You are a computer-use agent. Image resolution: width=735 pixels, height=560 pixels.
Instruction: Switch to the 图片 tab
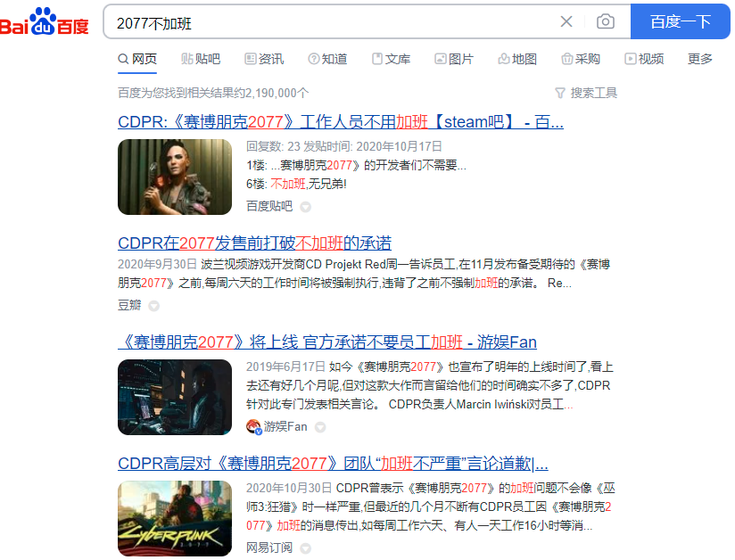click(x=454, y=59)
